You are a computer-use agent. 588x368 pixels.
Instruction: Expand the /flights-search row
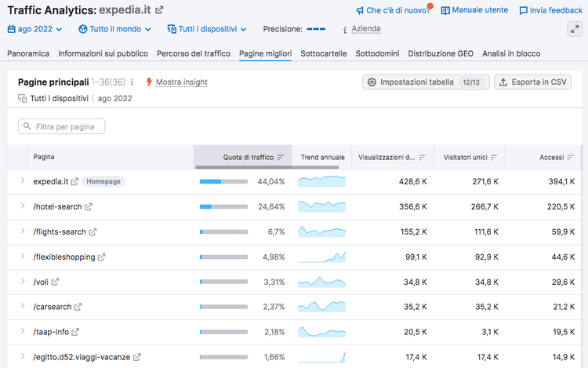pos(23,231)
